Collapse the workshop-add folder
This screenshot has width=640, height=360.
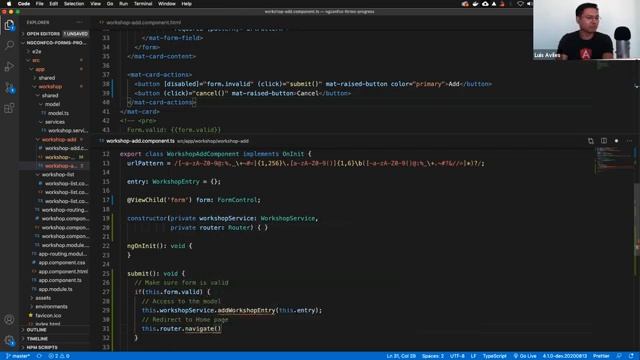(59, 140)
